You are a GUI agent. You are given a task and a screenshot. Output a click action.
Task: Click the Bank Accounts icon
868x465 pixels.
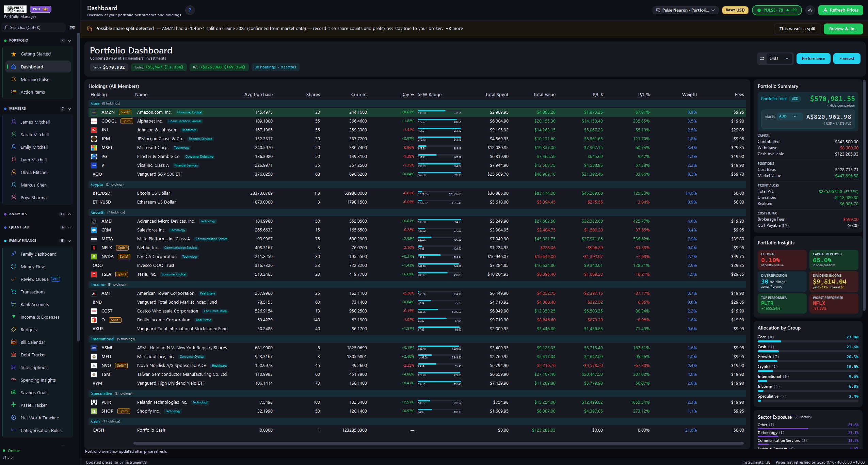click(x=14, y=304)
